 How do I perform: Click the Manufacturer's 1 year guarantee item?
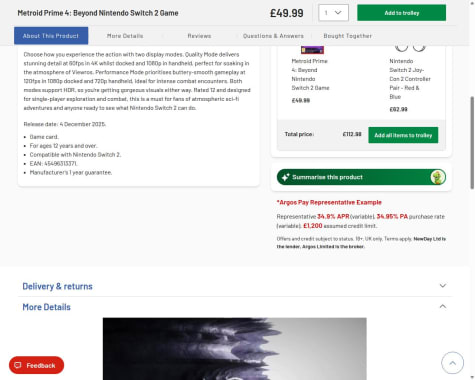(x=71, y=172)
